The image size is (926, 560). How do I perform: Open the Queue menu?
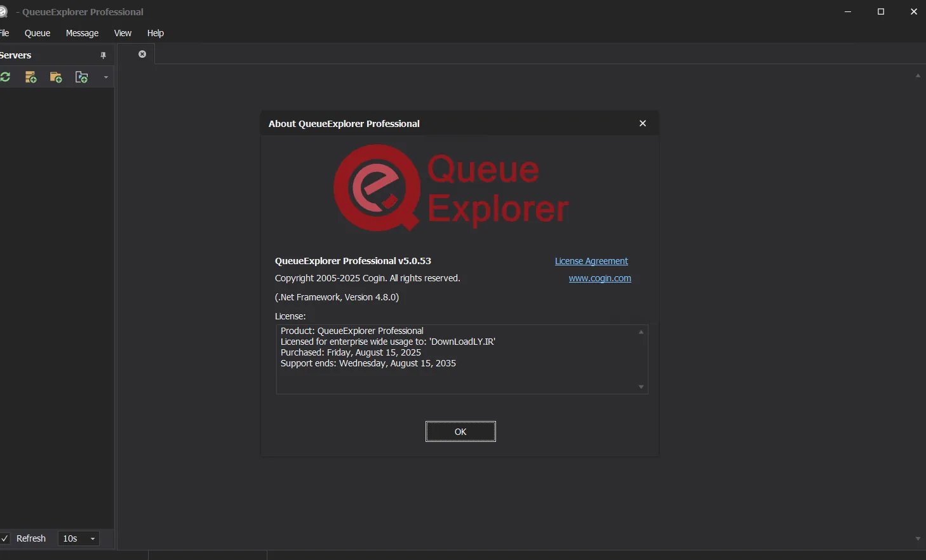pos(37,33)
